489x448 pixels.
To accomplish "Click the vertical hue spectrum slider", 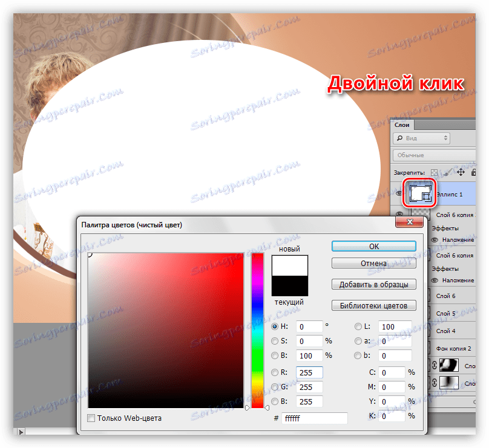I will click(x=257, y=330).
